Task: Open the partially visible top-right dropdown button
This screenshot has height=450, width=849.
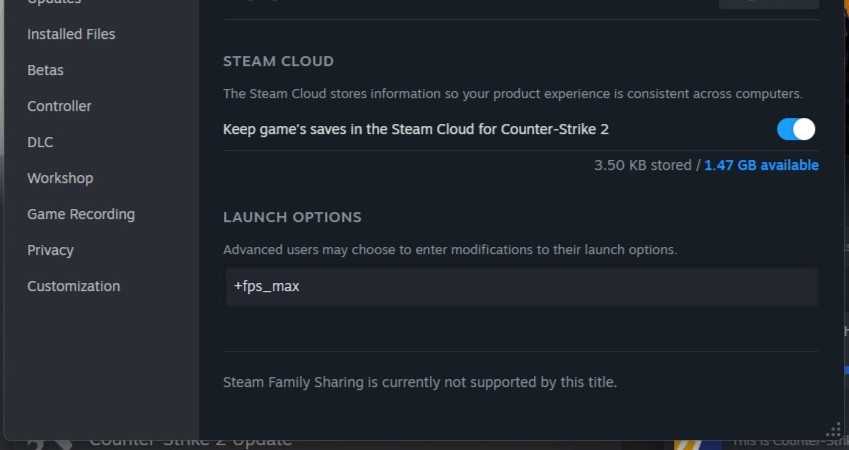Action: coord(768,3)
